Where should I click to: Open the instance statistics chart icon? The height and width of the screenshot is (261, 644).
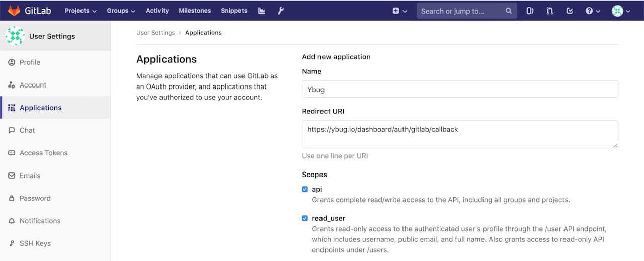tap(262, 11)
